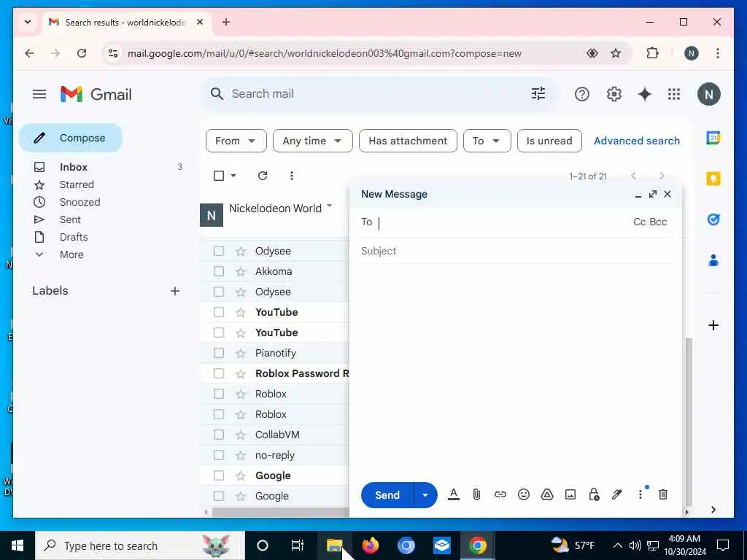
Task: Show the side panel chevron
Action: (x=713, y=510)
